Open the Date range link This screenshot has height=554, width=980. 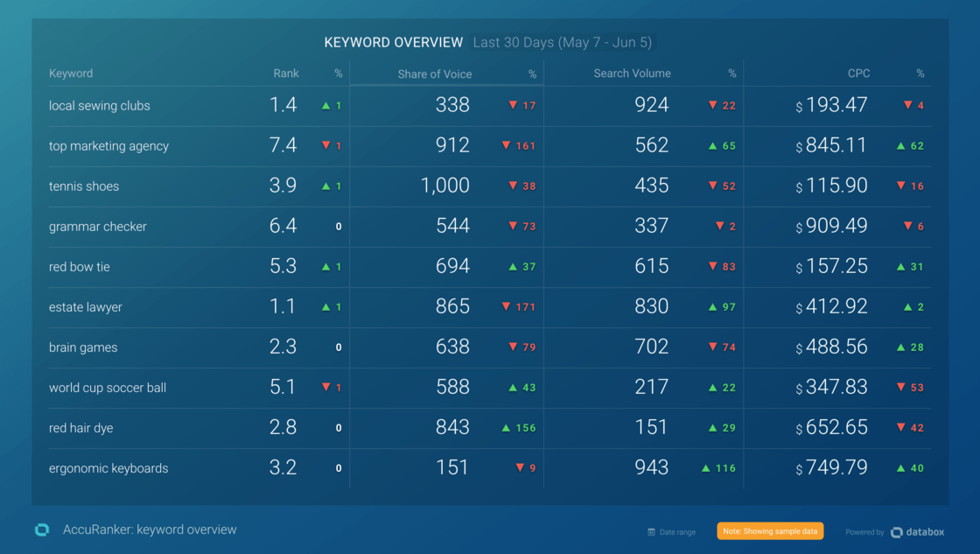tap(678, 532)
